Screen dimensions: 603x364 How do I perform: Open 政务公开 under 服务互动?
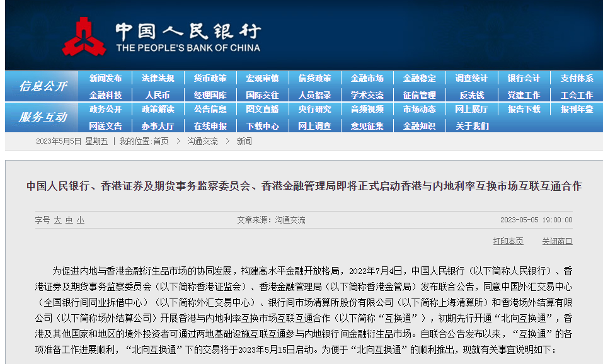(x=105, y=109)
